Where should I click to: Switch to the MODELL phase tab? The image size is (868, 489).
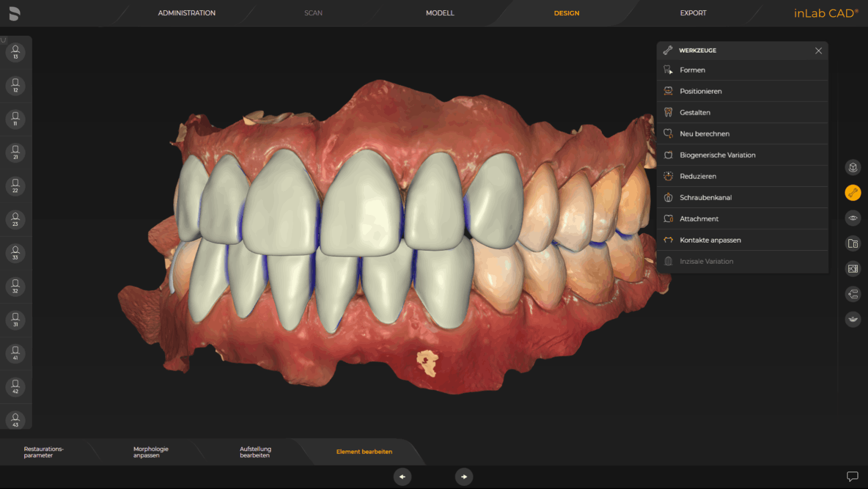pyautogui.click(x=439, y=13)
